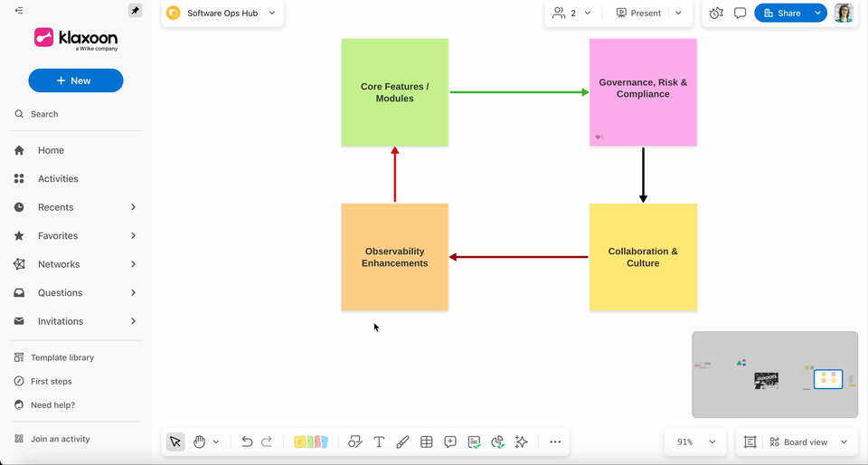Toggle the sidebar pin button
868x465 pixels.
click(x=135, y=11)
